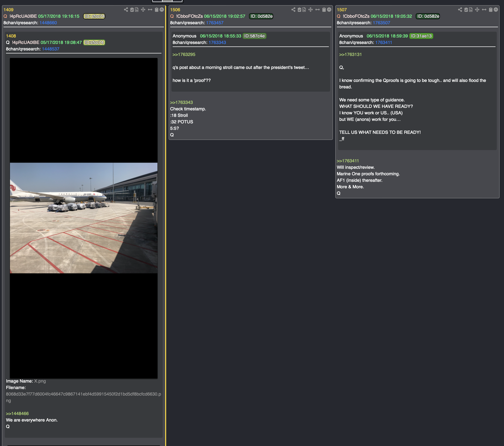
Task: Click tripcode !CbboFOtcZs on post 1506
Action: point(189,16)
